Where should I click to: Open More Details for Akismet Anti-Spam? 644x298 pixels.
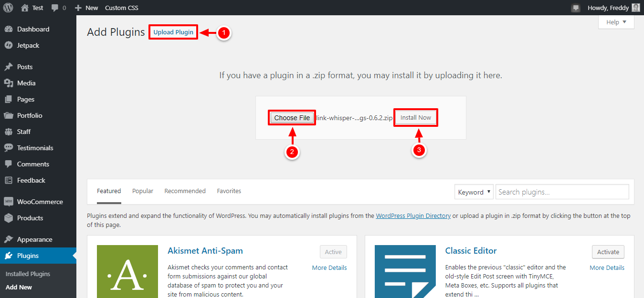click(329, 267)
